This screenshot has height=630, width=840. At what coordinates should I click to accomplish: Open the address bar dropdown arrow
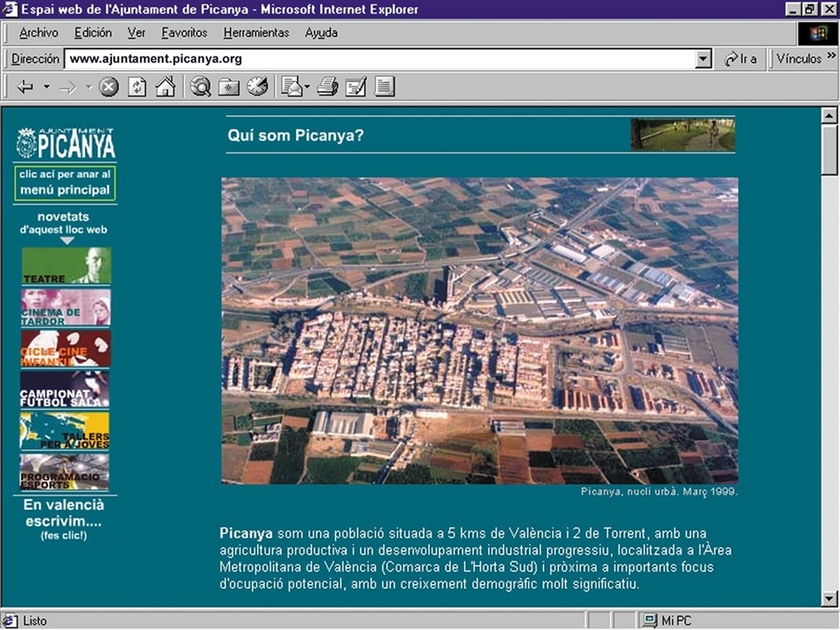click(x=704, y=59)
